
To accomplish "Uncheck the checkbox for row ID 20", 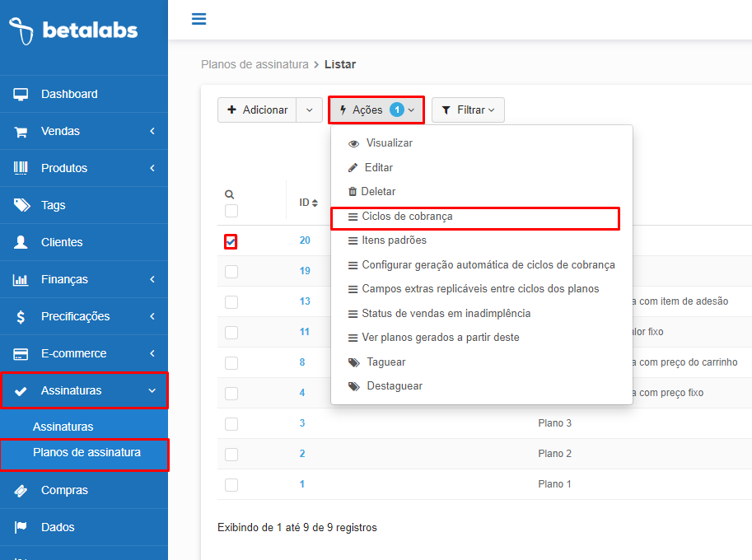I will click(231, 241).
